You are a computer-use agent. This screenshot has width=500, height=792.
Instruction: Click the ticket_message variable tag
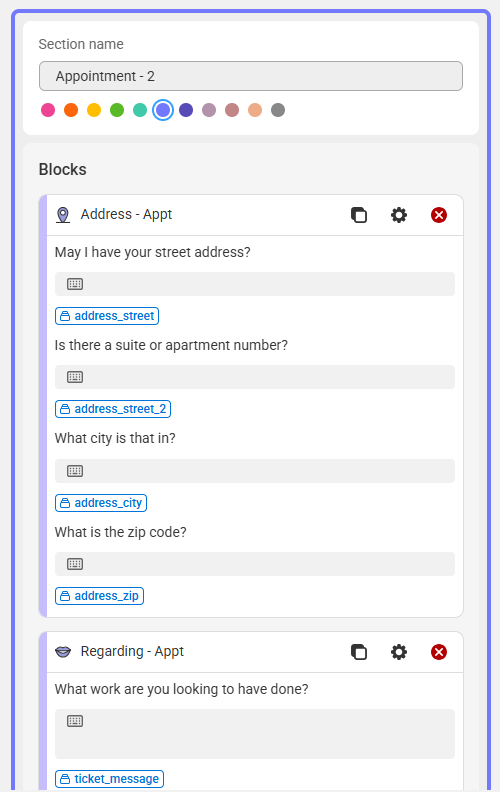(109, 779)
